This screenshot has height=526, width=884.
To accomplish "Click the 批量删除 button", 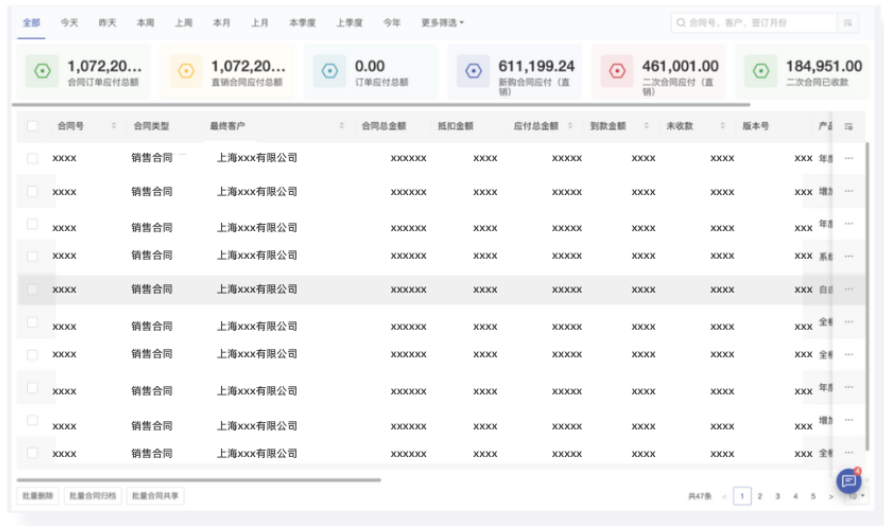I will coord(40,495).
